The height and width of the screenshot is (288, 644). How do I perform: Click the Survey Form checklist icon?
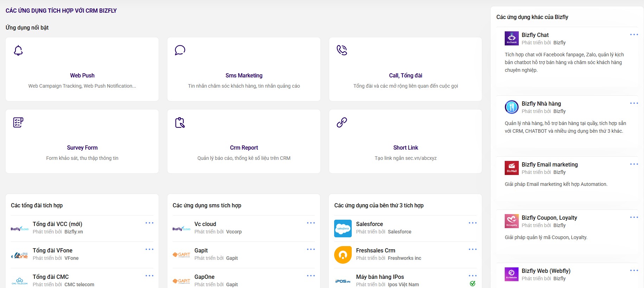[x=18, y=123]
